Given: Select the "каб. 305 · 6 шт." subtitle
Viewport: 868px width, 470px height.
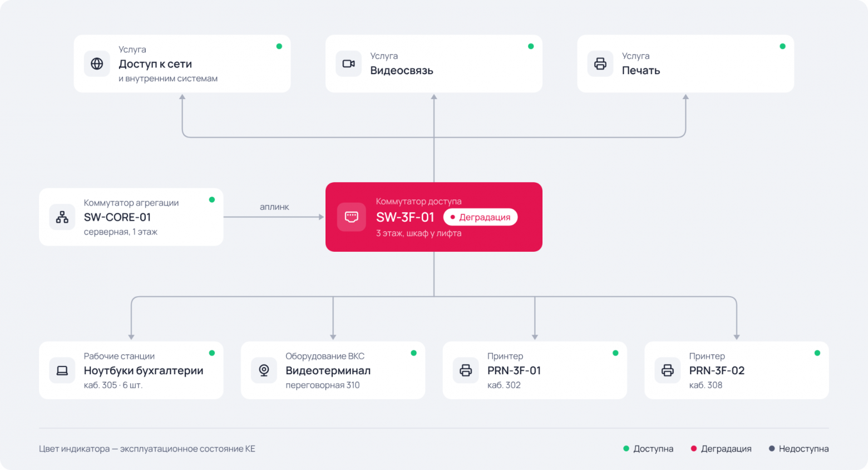Looking at the screenshot, I should coord(114,385).
